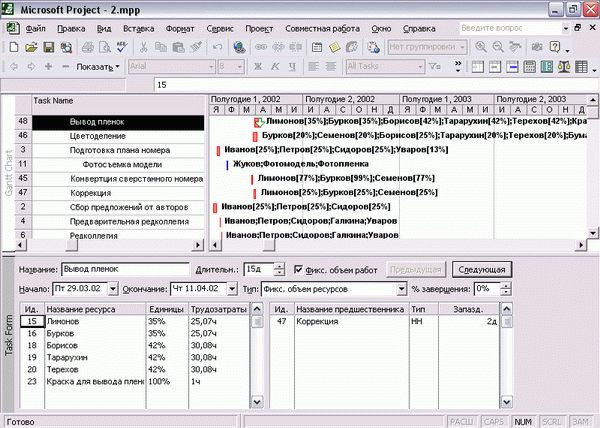Insert a hyperlink using the globe icon
The height and width of the screenshot is (428, 600).
[239, 47]
